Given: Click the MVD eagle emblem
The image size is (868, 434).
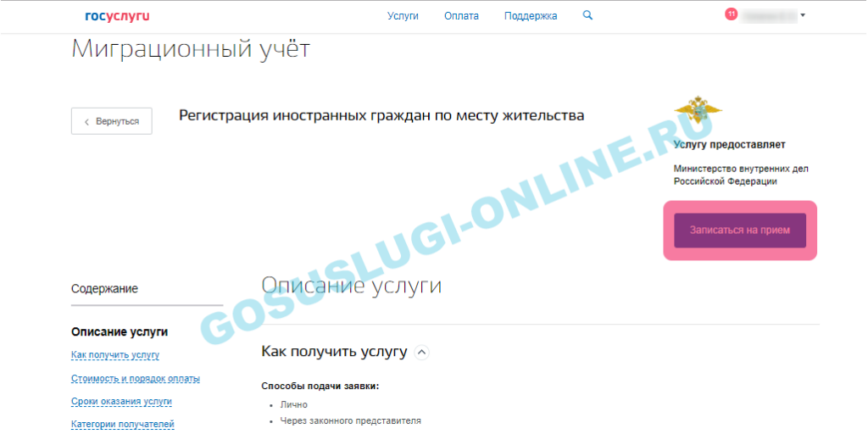Looking at the screenshot, I should (698, 113).
